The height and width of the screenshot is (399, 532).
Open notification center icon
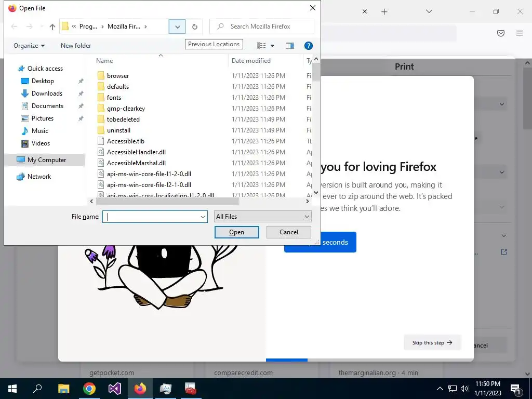515,389
